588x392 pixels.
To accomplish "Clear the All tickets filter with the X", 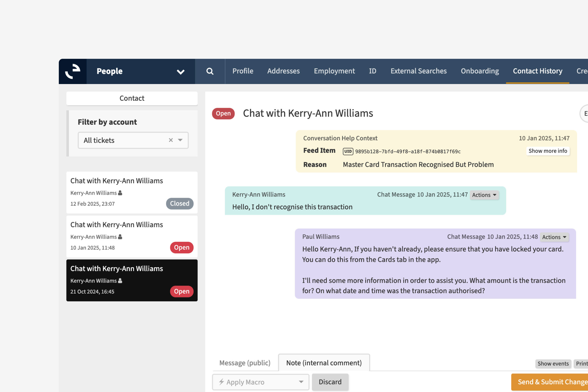I will (171, 140).
